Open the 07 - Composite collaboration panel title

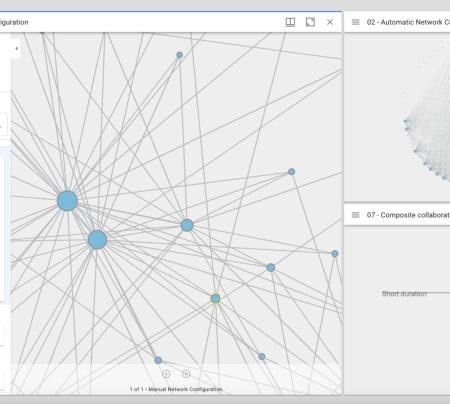coord(408,215)
